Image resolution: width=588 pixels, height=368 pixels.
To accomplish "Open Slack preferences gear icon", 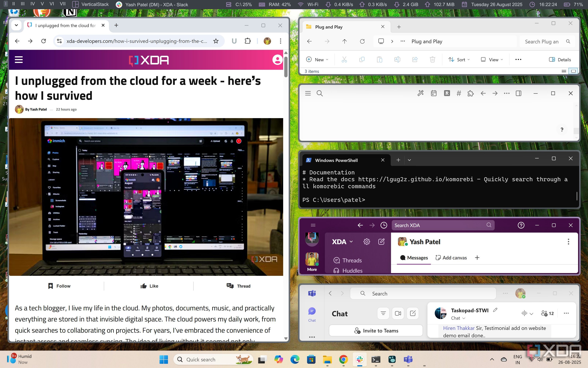I will [367, 242].
